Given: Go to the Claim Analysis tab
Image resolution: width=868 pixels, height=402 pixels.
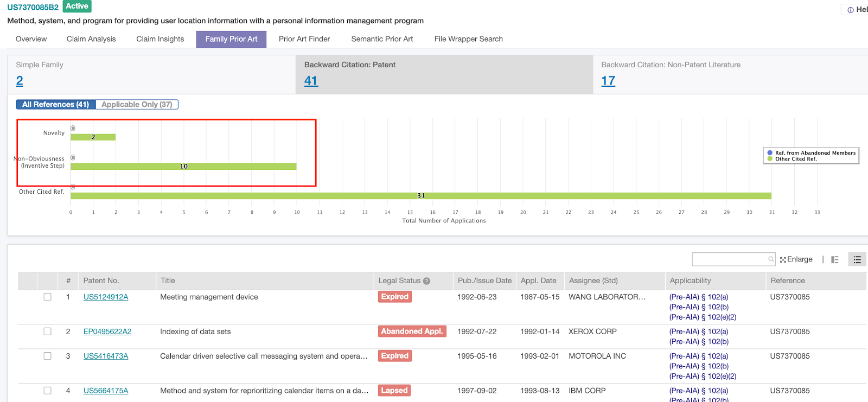Looking at the screenshot, I should click(x=91, y=39).
